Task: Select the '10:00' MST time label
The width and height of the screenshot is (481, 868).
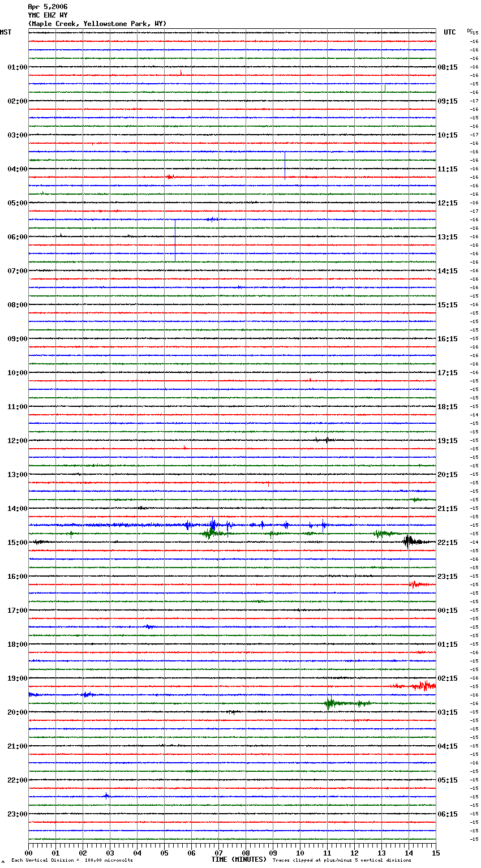Action: (x=18, y=373)
